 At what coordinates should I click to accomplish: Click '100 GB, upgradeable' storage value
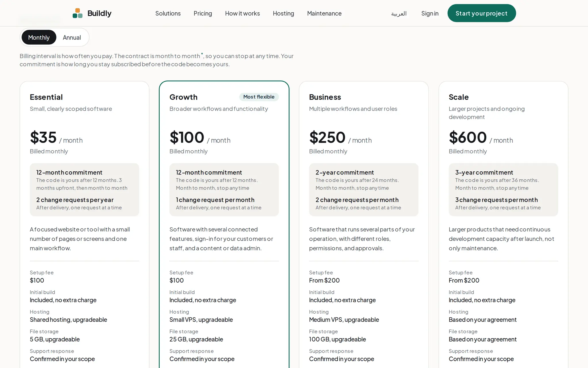[x=337, y=339]
